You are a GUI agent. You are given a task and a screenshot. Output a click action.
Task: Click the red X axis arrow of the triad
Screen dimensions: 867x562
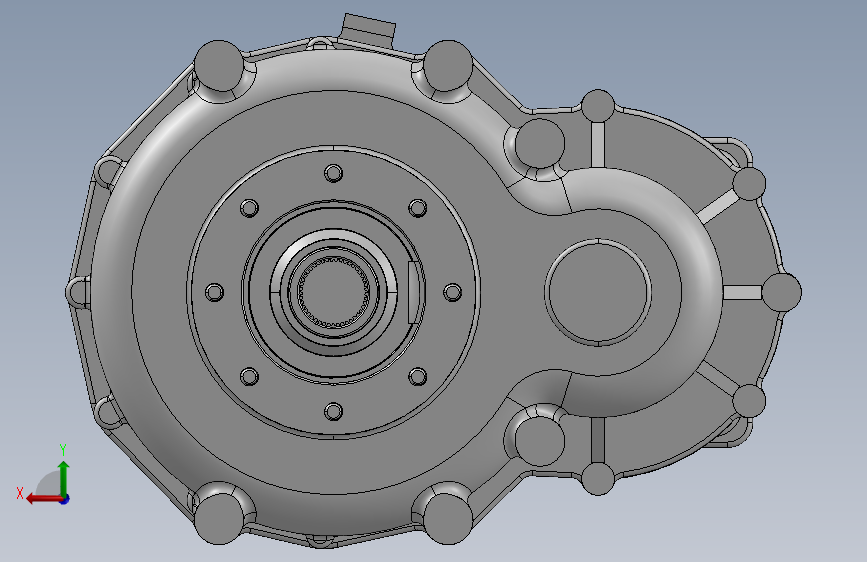(x=43, y=499)
